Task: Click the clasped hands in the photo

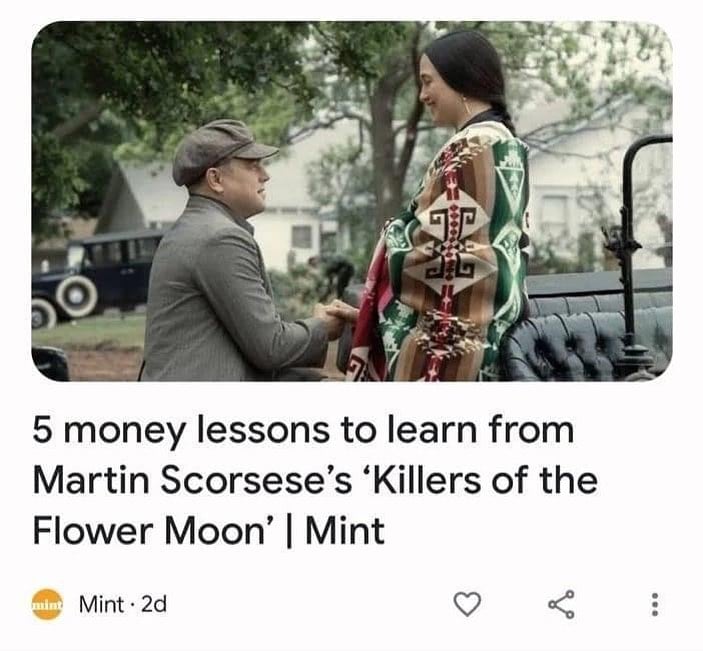Action: coord(335,317)
